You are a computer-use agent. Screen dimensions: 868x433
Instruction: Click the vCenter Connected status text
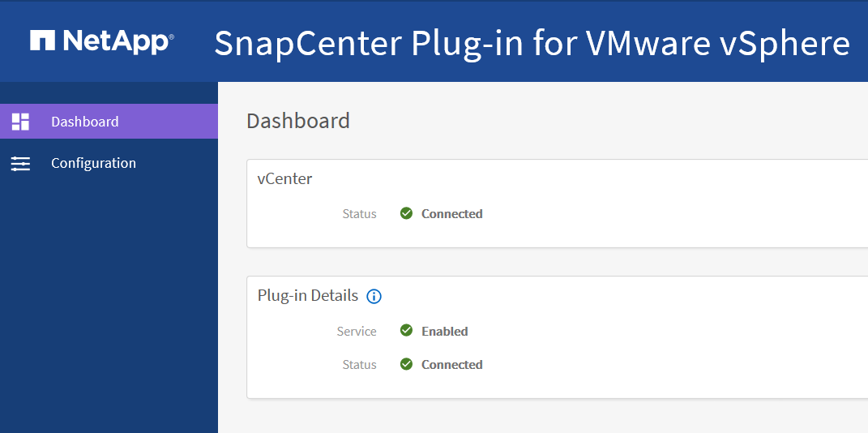(451, 214)
